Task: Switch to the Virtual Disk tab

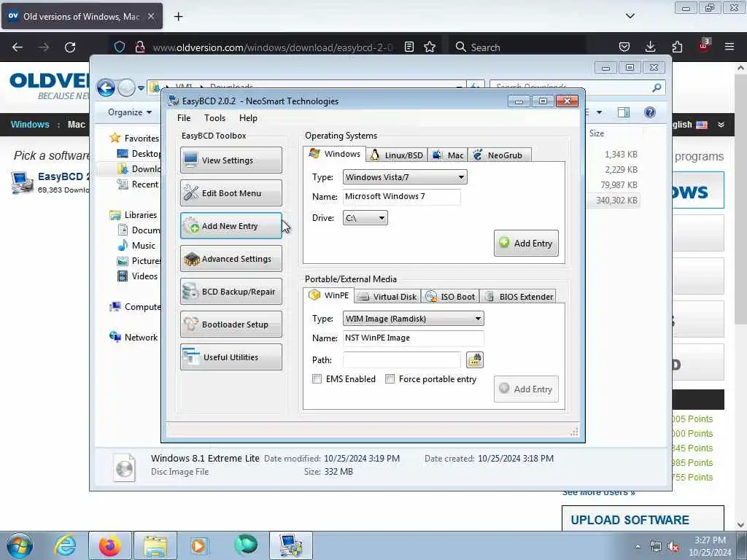Action: (x=387, y=297)
